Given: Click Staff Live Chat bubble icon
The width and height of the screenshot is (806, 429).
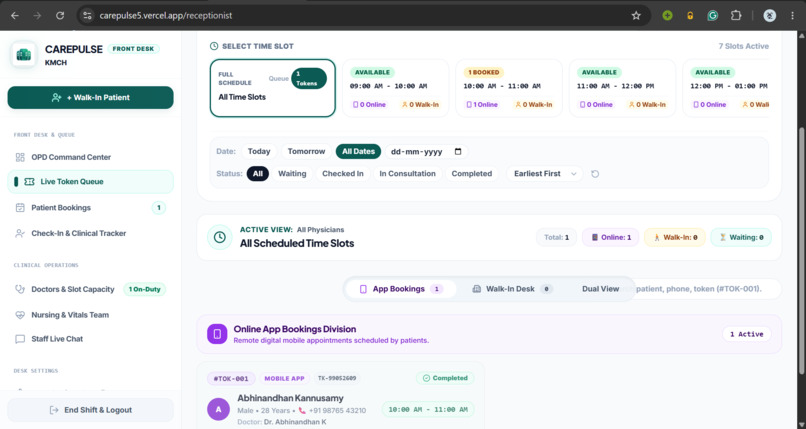Looking at the screenshot, I should pos(20,339).
